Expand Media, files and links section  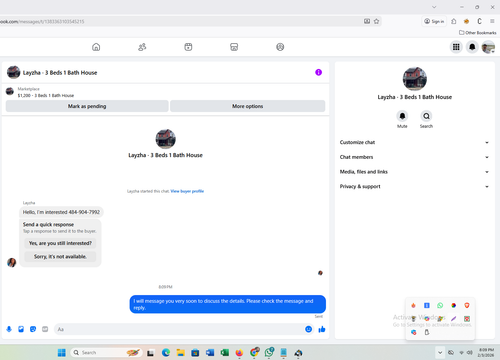coord(414,172)
